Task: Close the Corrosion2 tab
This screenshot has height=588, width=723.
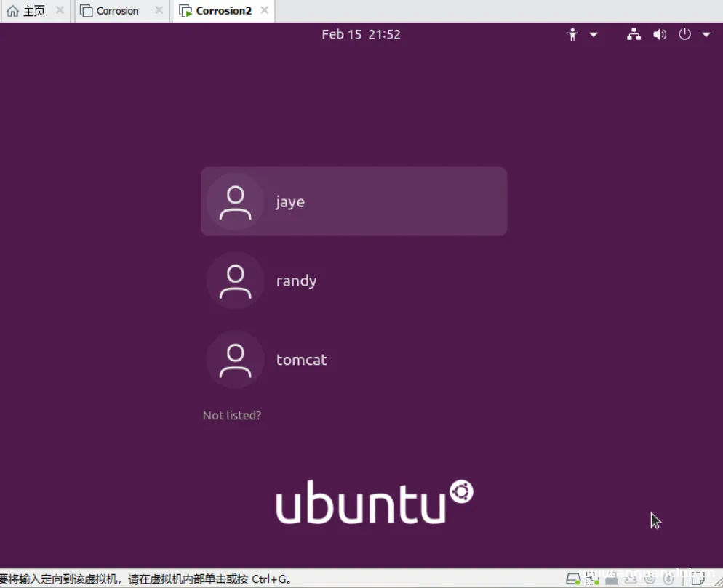Action: [264, 11]
